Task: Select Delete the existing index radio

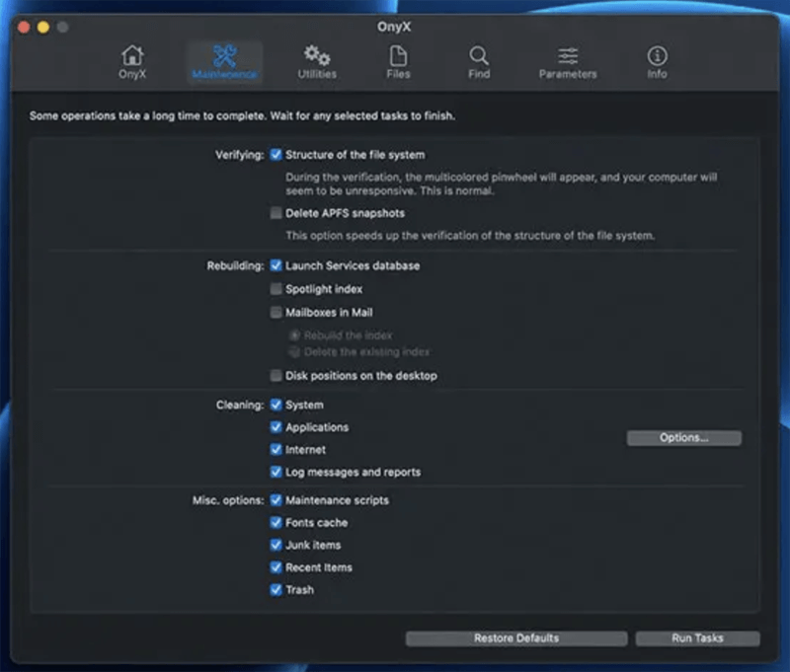Action: point(294,352)
